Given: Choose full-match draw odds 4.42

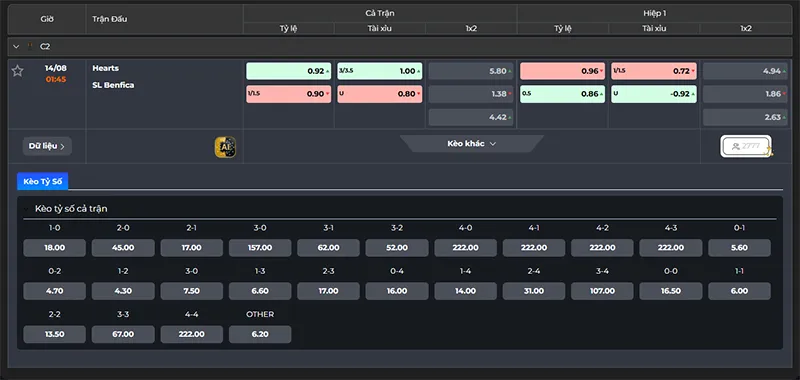Looking at the screenshot, I should 471,117.
